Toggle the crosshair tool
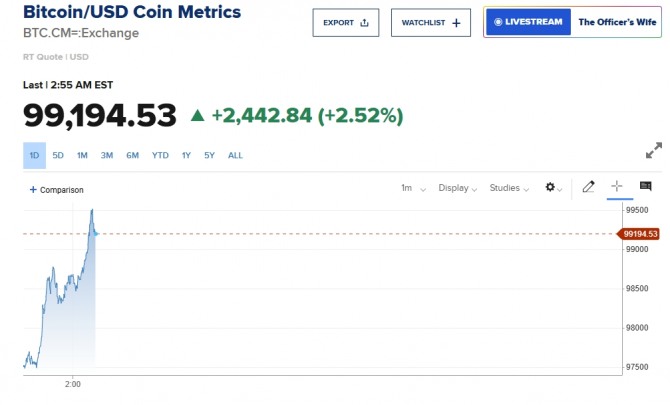Viewport: 670px width, 405px height. [x=617, y=187]
